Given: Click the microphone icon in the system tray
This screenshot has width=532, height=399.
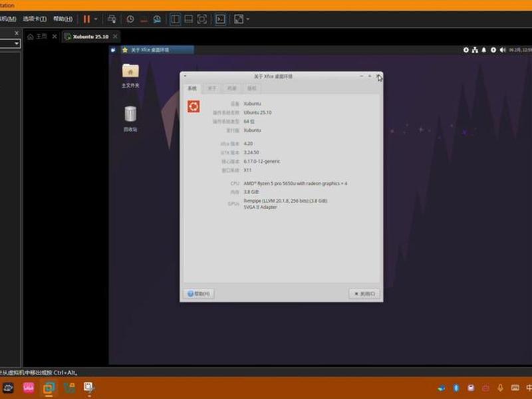Looking at the screenshot, I should [500, 388].
